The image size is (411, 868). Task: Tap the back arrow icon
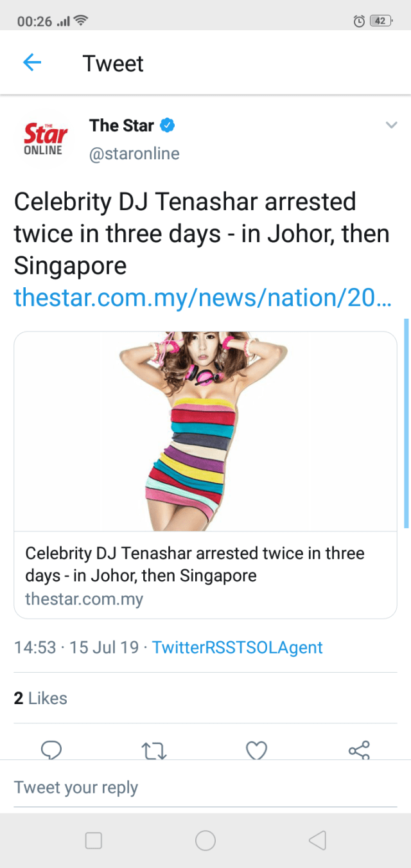coord(32,63)
